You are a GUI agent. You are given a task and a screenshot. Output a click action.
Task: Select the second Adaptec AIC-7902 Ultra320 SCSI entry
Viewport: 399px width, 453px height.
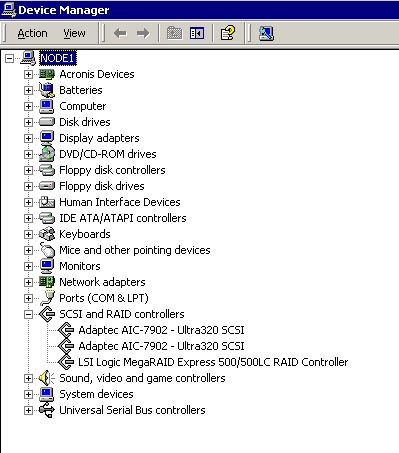[161, 346]
